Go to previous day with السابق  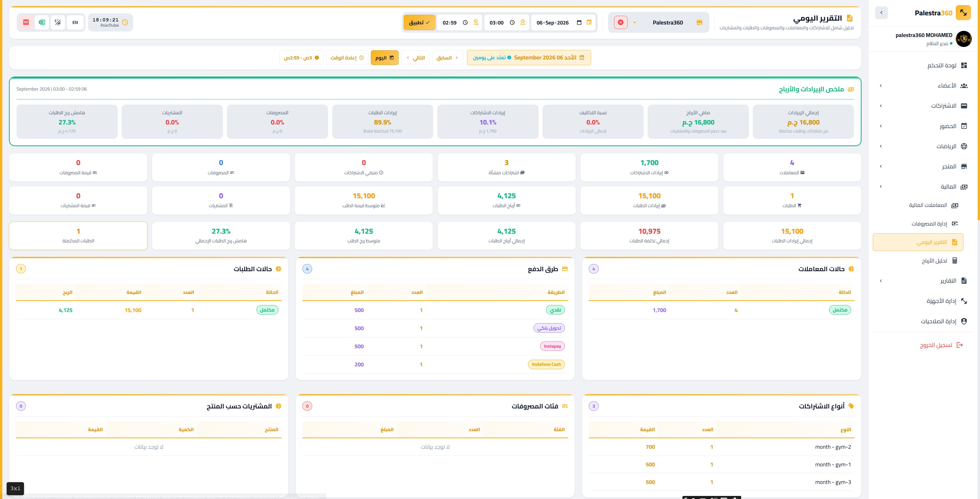pyautogui.click(x=447, y=58)
